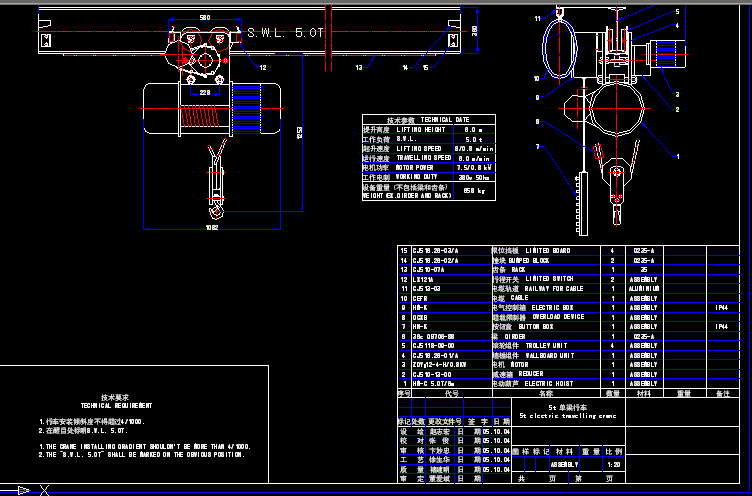Click the MOTOR POWER value 7.5/0.8 kW
This screenshot has height=496, width=752.
click(472, 166)
